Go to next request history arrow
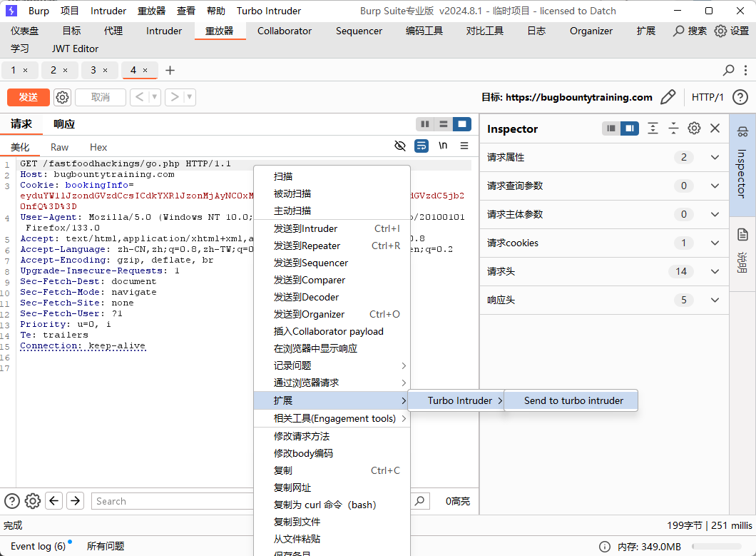This screenshot has width=756, height=556. 175,98
